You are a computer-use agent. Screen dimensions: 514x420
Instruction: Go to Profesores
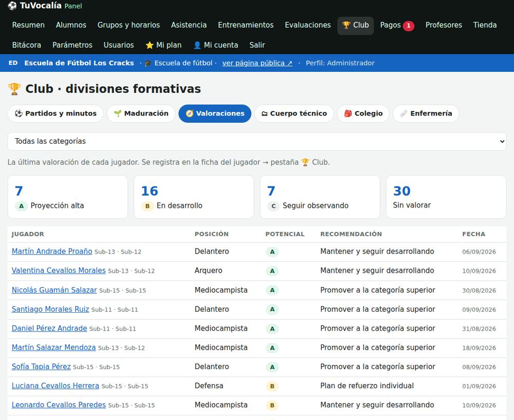(x=444, y=25)
